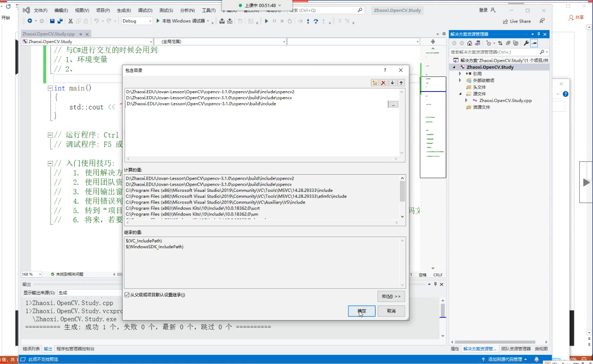The width and height of the screenshot is (593, 364).
Task: Click the Undo arrow icon
Action: point(97,21)
